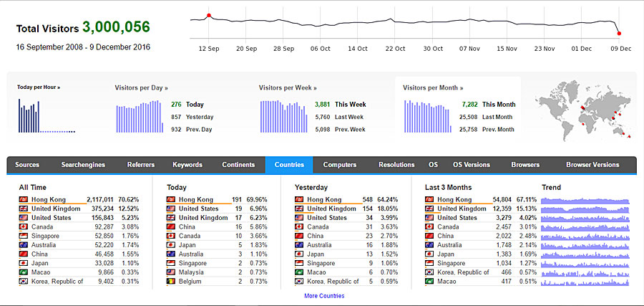The image size is (644, 306).
Task: Expand Visitors per Week details
Action: (x=288, y=88)
